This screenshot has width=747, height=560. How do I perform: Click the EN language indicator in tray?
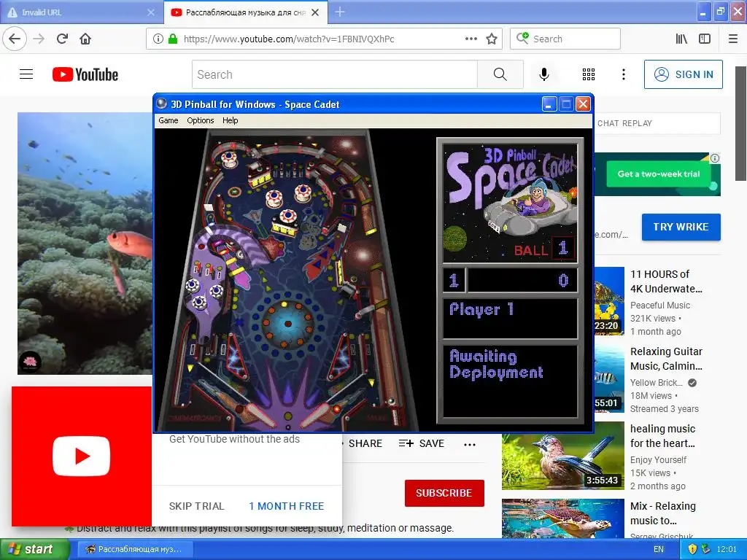[x=659, y=549]
